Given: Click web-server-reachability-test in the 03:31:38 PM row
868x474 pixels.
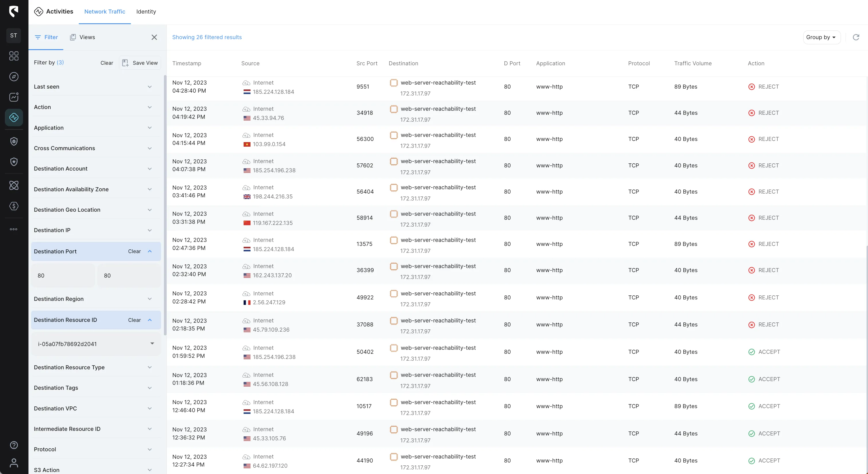Looking at the screenshot, I should point(438,214).
